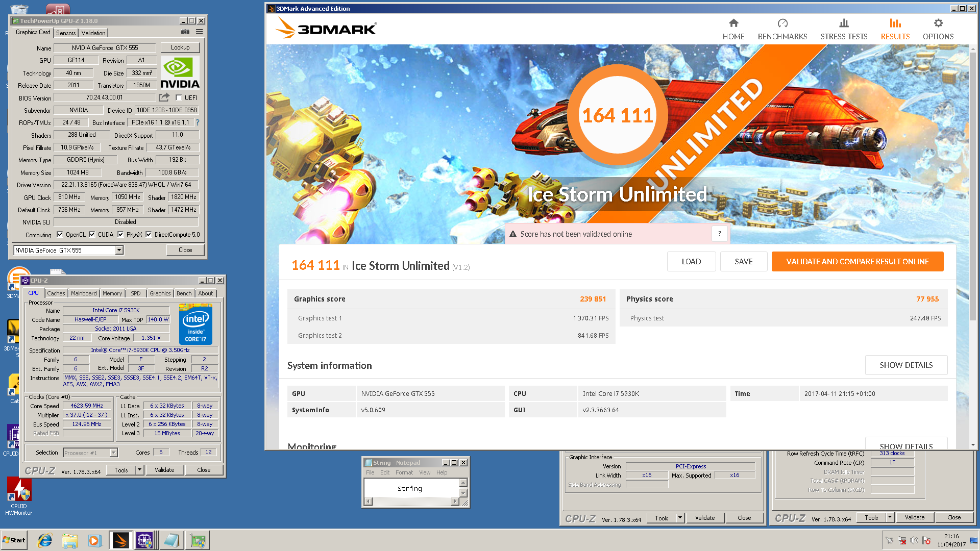Click Show Desktop button at taskbar end
Screen dimensions: 980x551
tap(974, 540)
